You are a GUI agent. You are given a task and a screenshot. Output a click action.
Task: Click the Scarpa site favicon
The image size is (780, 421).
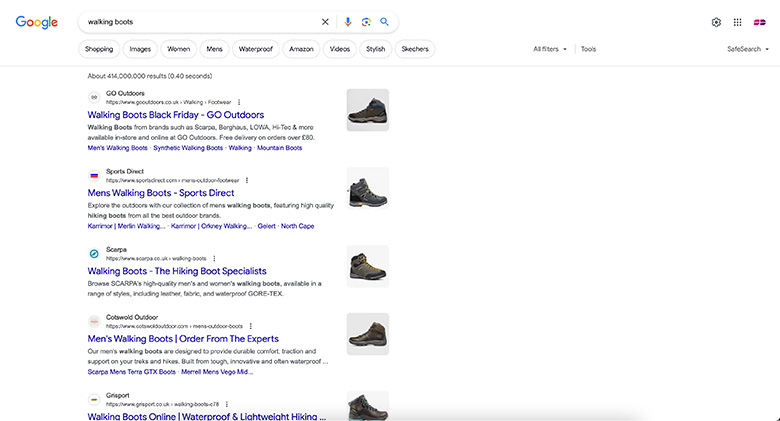click(x=94, y=254)
